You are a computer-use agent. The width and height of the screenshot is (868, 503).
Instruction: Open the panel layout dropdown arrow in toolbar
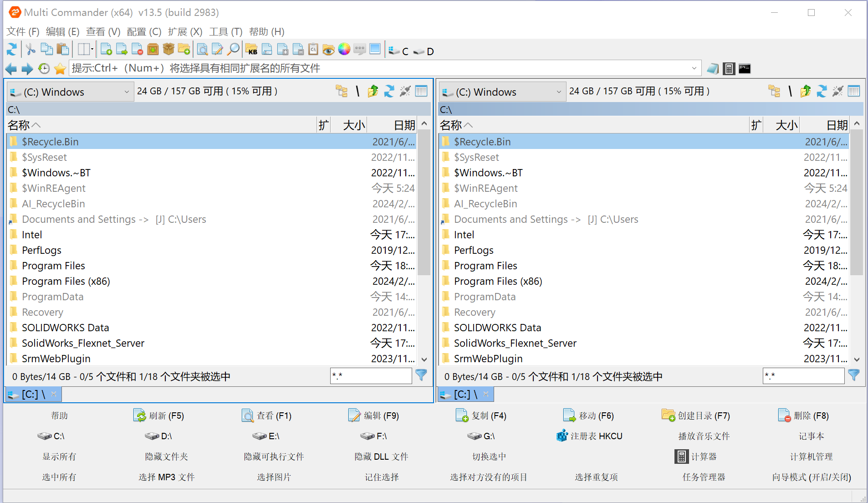coord(92,49)
